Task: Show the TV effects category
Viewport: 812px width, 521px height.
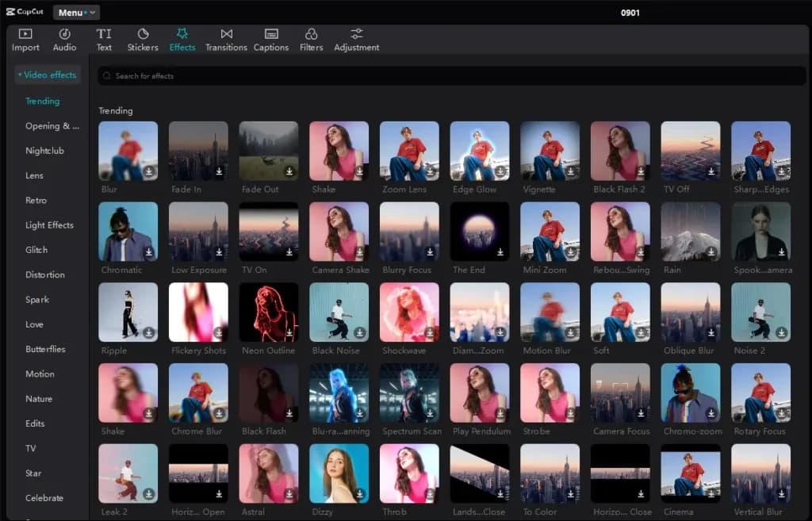Action: [x=31, y=449]
